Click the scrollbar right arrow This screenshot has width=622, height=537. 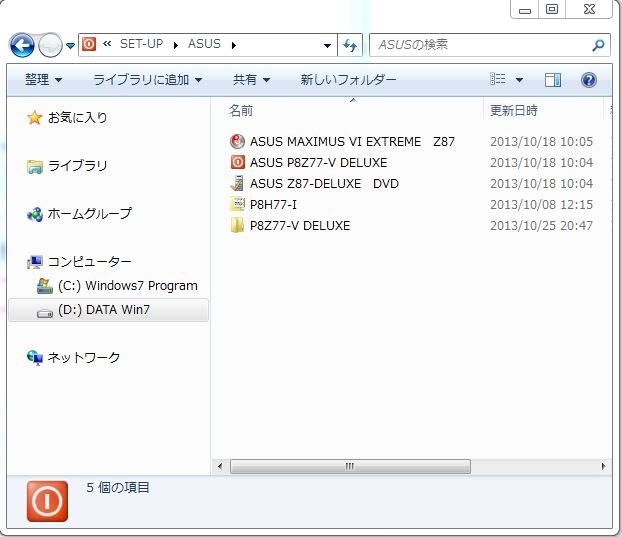603,466
